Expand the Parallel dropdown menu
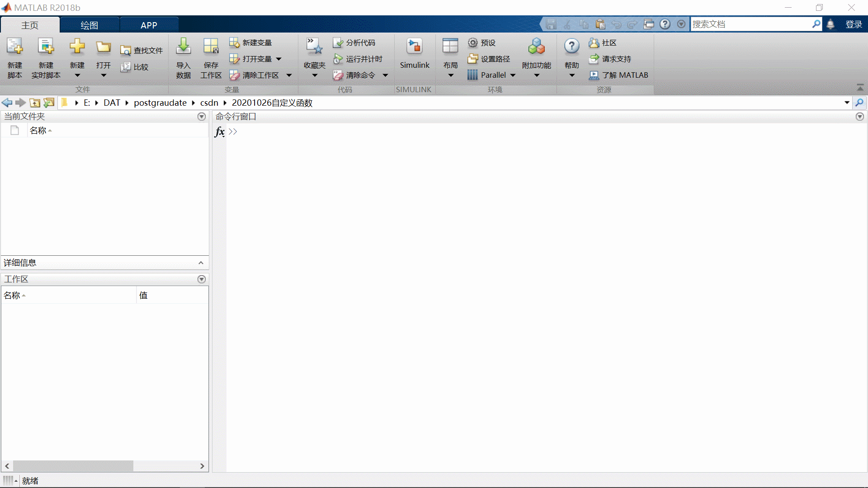This screenshot has height=488, width=868. (513, 75)
